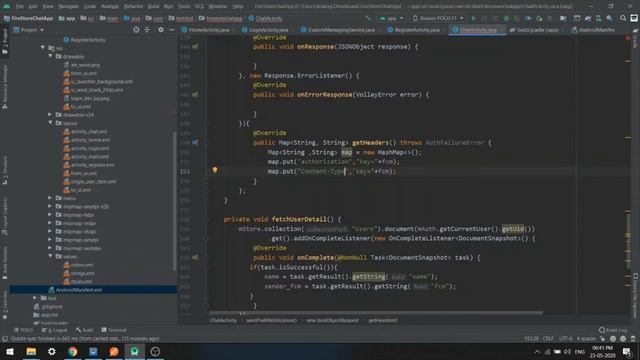Toggle tool window bars button bottom-left

[4, 339]
